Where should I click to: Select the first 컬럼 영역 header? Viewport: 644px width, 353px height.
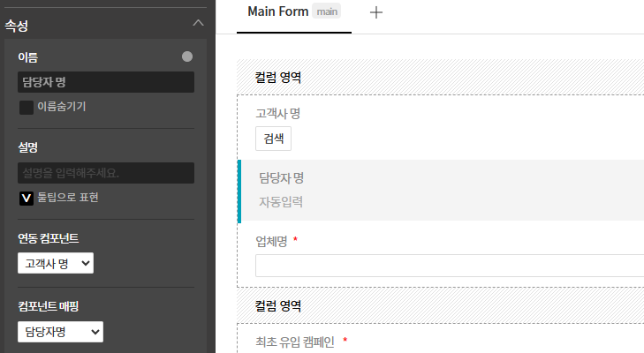pyautogui.click(x=278, y=78)
